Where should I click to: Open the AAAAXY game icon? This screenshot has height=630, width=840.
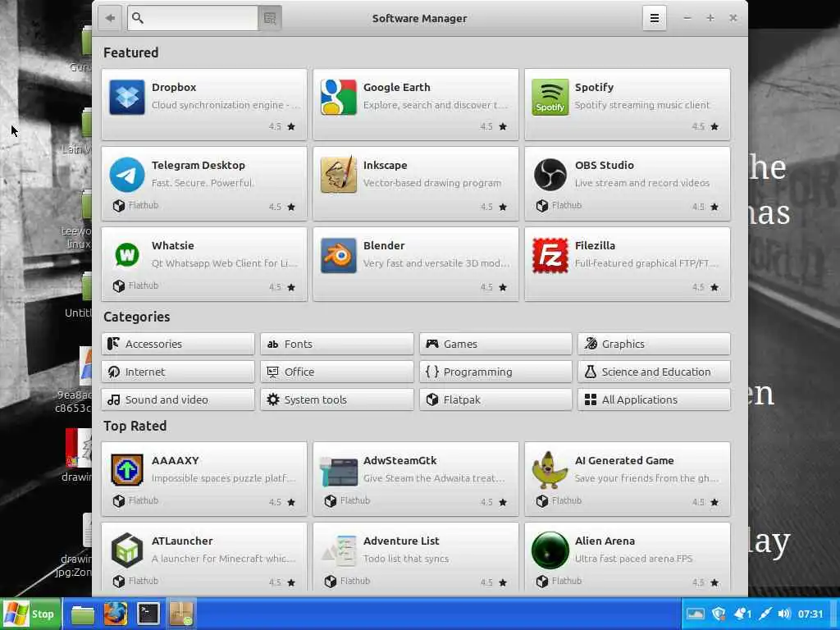(127, 470)
